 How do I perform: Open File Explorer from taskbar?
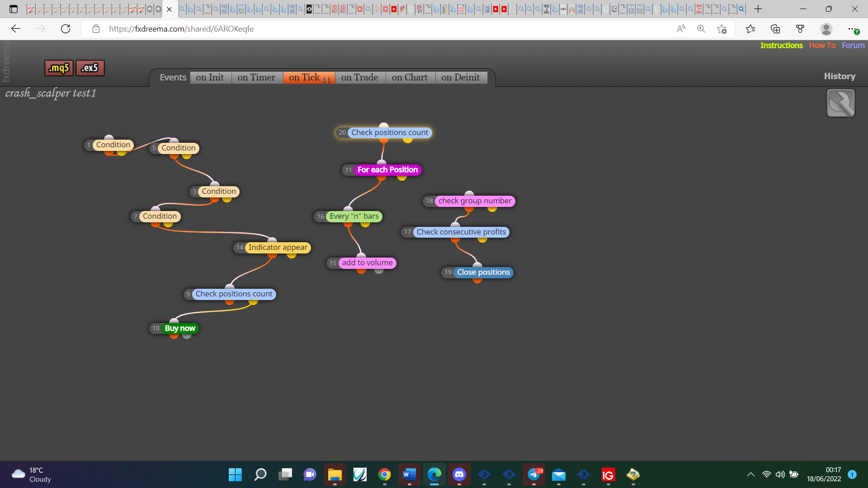pos(335,474)
